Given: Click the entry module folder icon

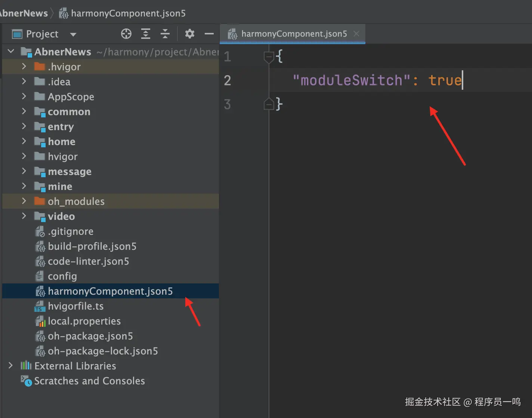Looking at the screenshot, I should pos(40,127).
